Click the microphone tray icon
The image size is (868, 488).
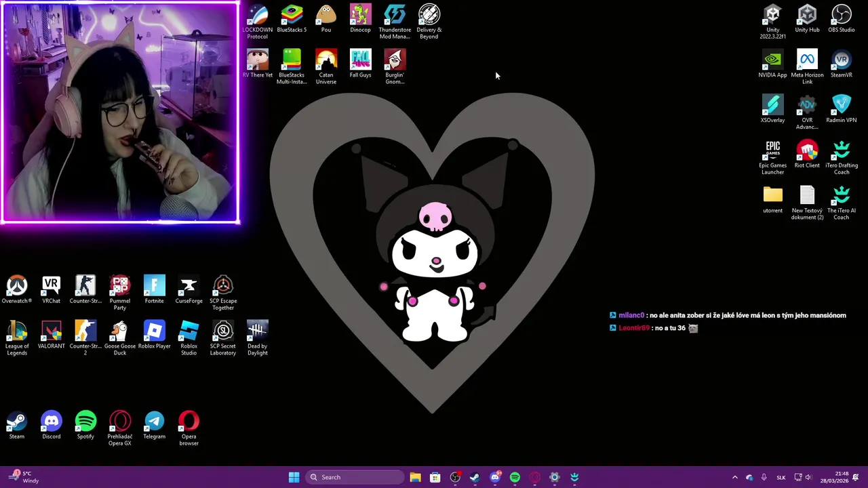764,477
